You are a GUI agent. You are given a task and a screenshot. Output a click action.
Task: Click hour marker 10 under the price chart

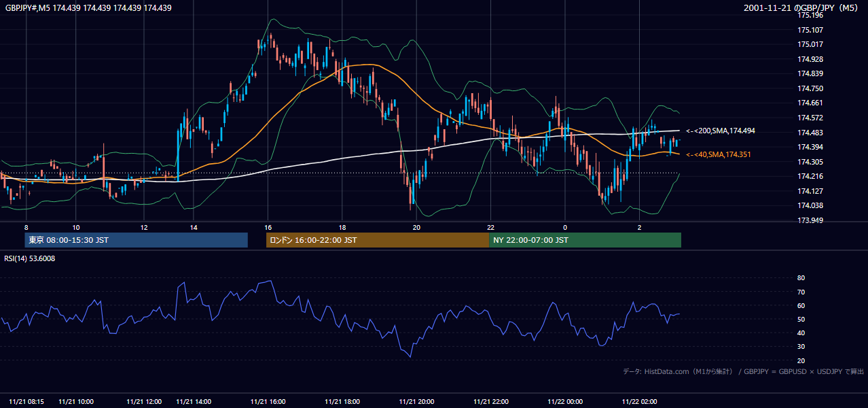pyautogui.click(x=76, y=227)
